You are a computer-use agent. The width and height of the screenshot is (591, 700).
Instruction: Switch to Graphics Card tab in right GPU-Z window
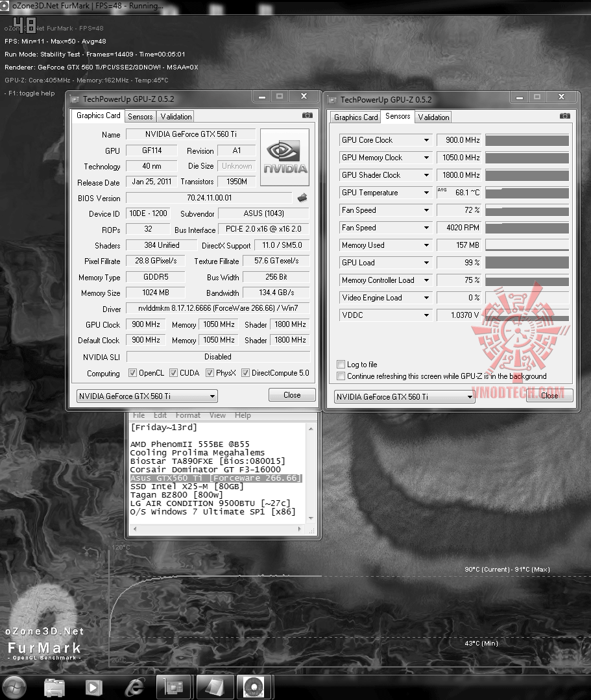[x=356, y=117]
